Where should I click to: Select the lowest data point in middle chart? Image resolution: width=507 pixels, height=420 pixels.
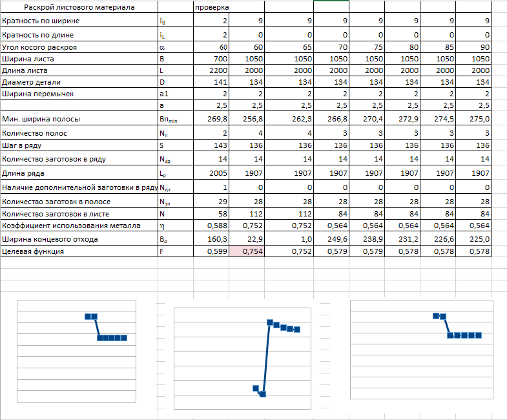[263, 394]
